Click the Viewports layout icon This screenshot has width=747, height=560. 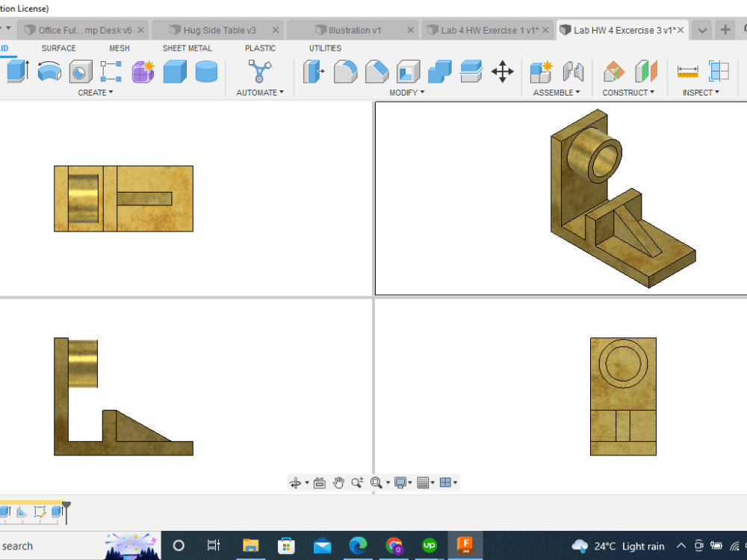(x=445, y=483)
